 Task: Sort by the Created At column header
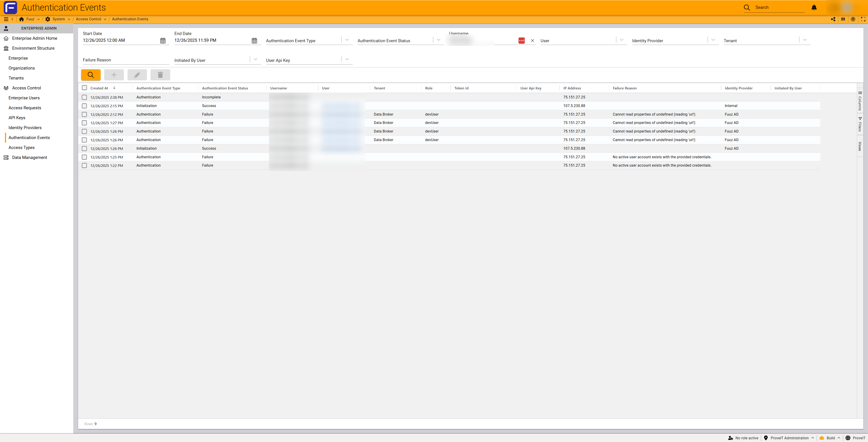99,88
